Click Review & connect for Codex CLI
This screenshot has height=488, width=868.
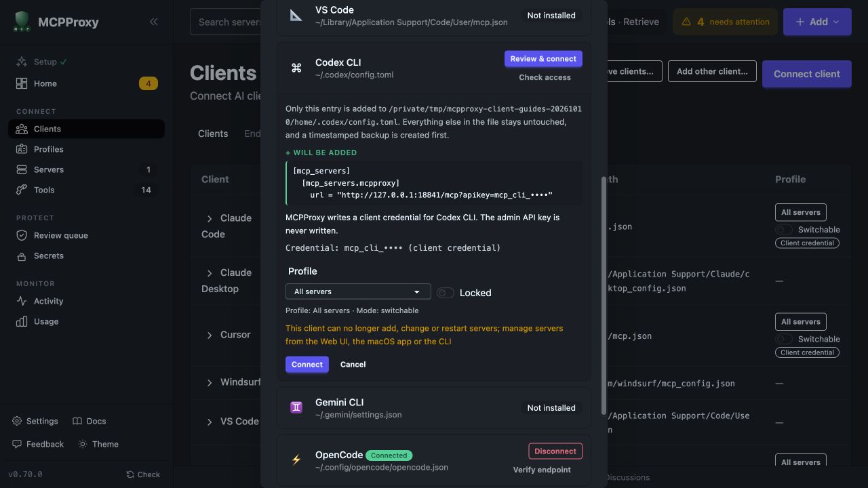543,59
